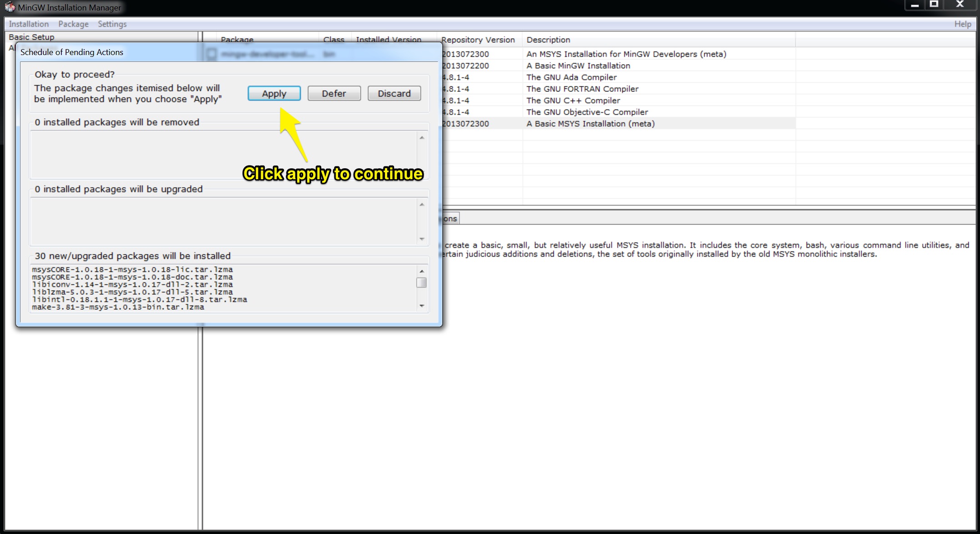Click Apply to install pending packages
The height and width of the screenshot is (534, 980).
click(273, 93)
